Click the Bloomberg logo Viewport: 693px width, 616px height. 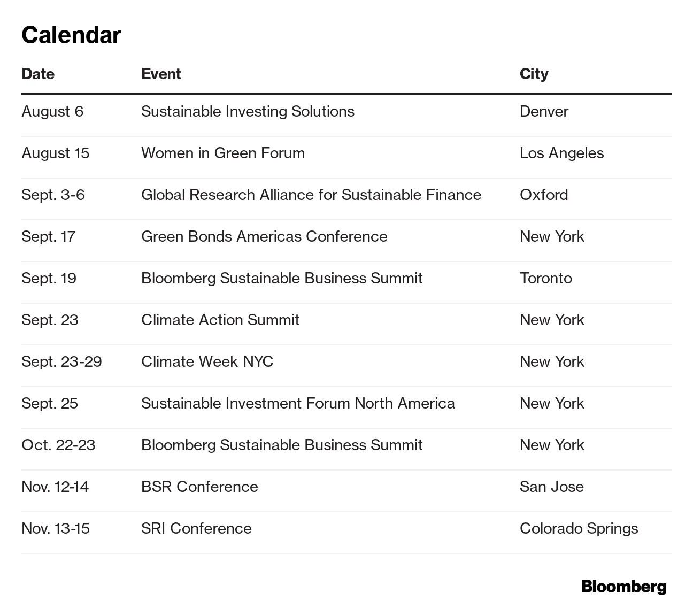tap(623, 587)
